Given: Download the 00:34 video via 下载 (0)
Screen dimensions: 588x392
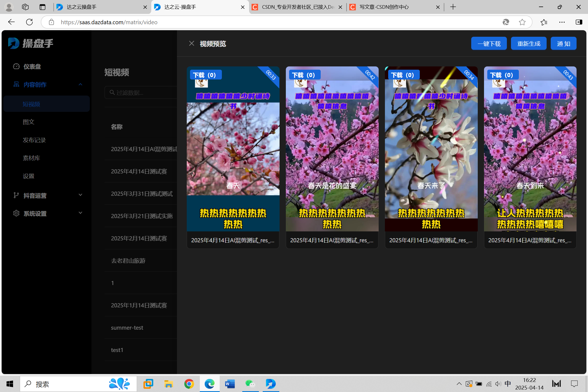Looking at the screenshot, I should click(x=404, y=75).
